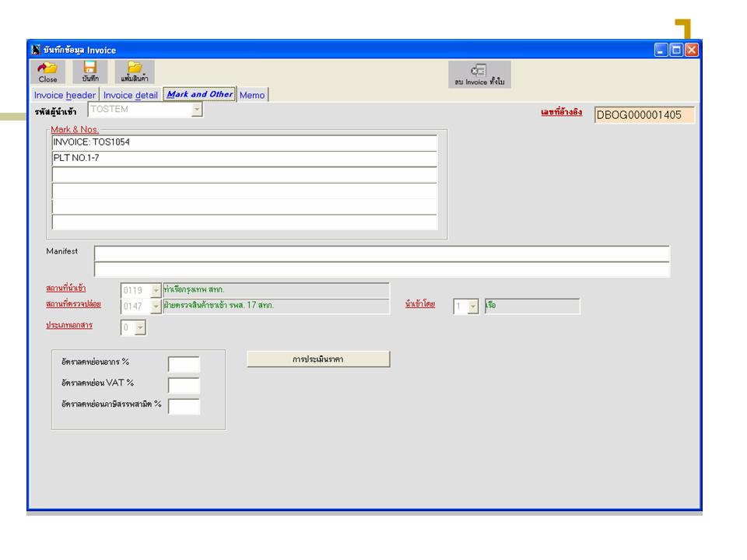
Task: Maximize the Invoice window
Action: point(676,51)
